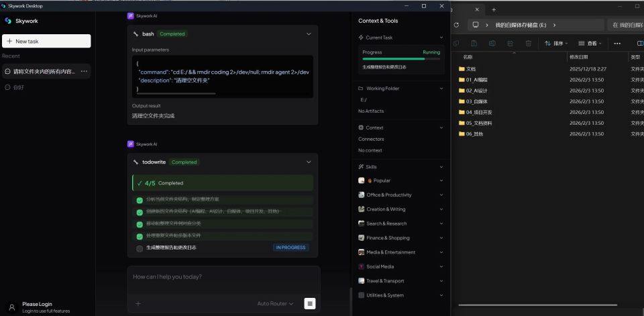Expand the Office & Productivity category

(x=441, y=195)
